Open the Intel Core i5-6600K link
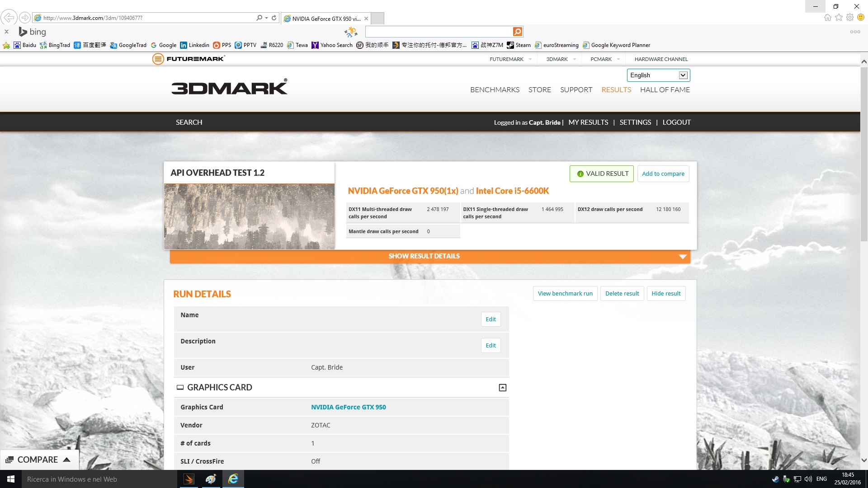 (x=512, y=191)
